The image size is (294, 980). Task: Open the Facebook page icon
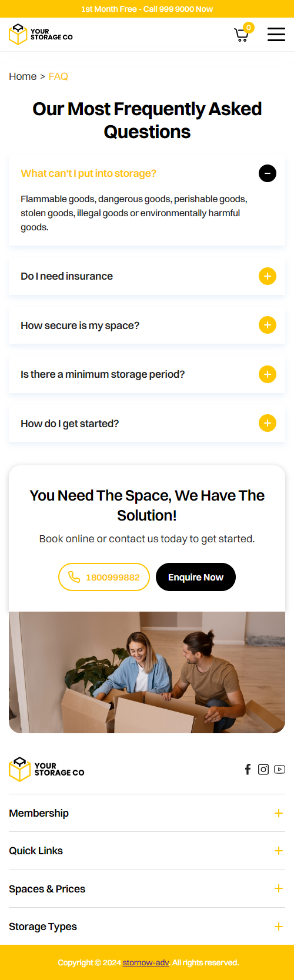(248, 769)
